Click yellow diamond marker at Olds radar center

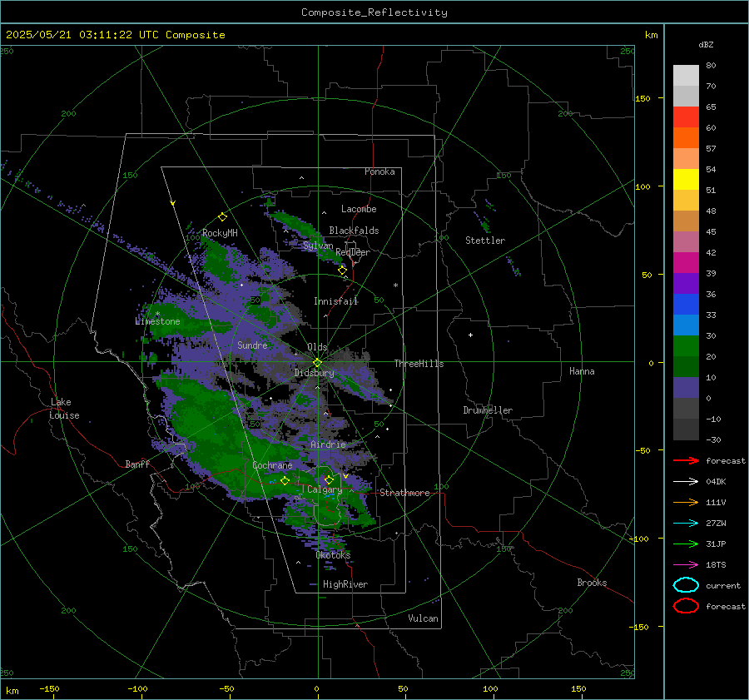(317, 363)
